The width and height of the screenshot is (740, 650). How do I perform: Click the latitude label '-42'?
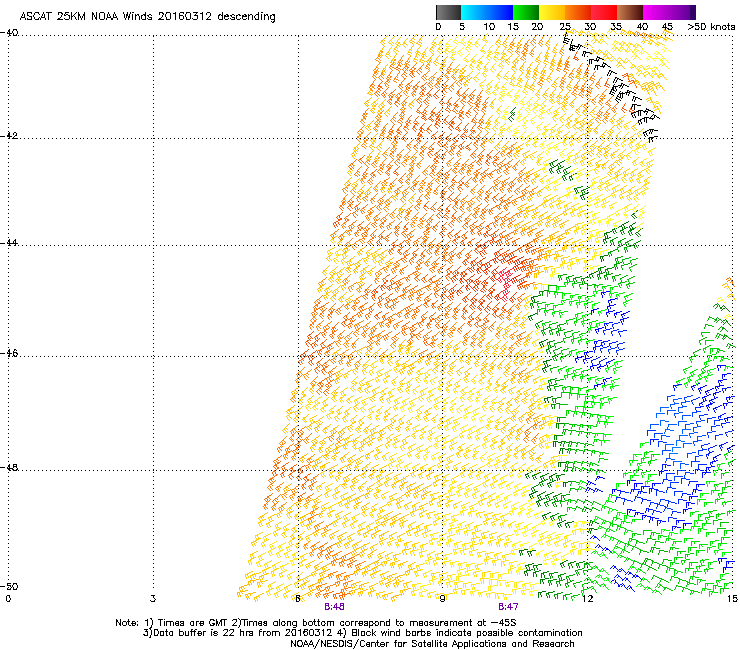coord(9,135)
